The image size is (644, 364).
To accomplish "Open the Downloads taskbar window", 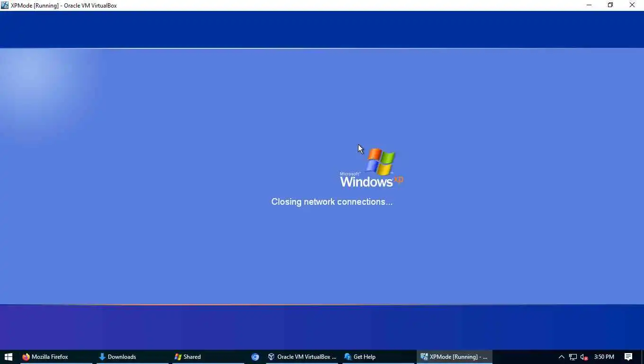I will click(x=133, y=357).
